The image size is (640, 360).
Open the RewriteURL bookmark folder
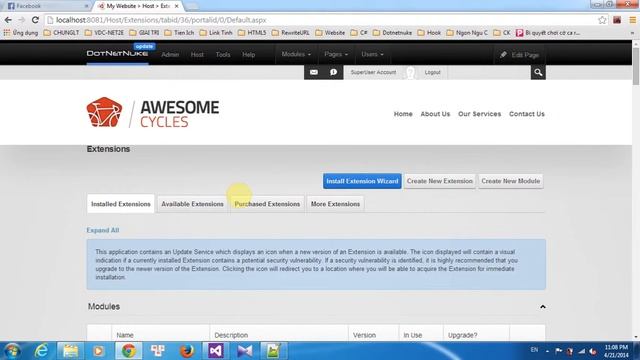tap(291, 33)
